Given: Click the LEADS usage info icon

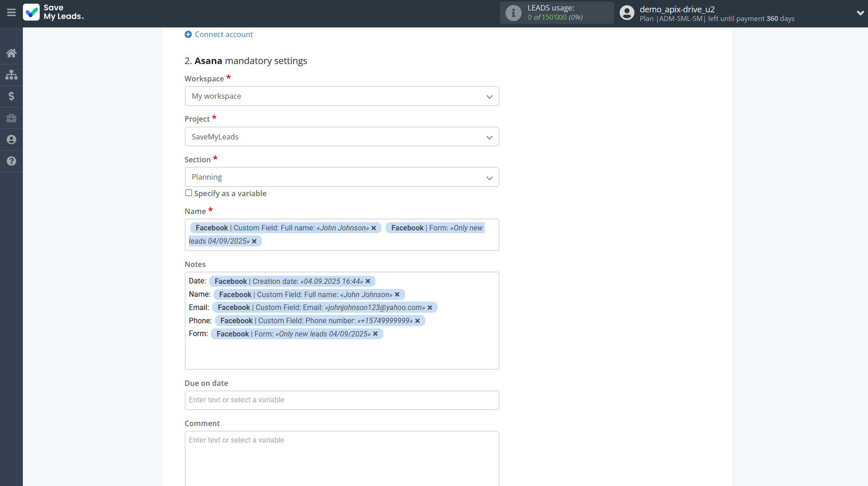Looking at the screenshot, I should pos(513,13).
